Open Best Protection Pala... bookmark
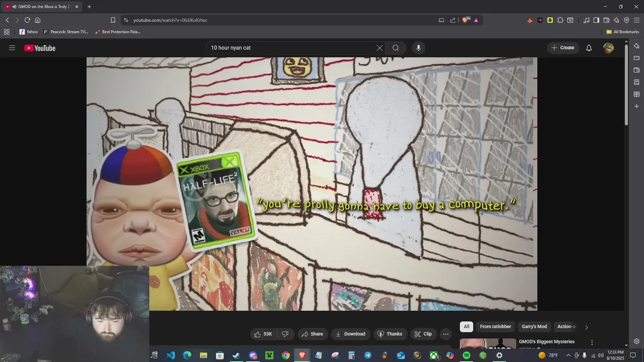Screen dimensions: 644x362 [x=118, y=32]
